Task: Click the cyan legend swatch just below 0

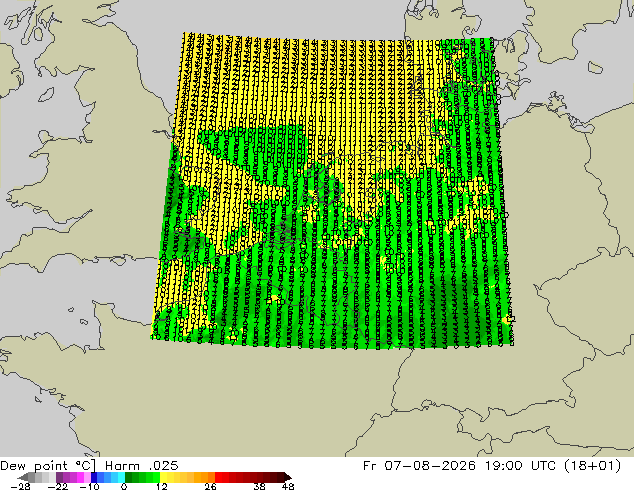Action: (x=121, y=477)
